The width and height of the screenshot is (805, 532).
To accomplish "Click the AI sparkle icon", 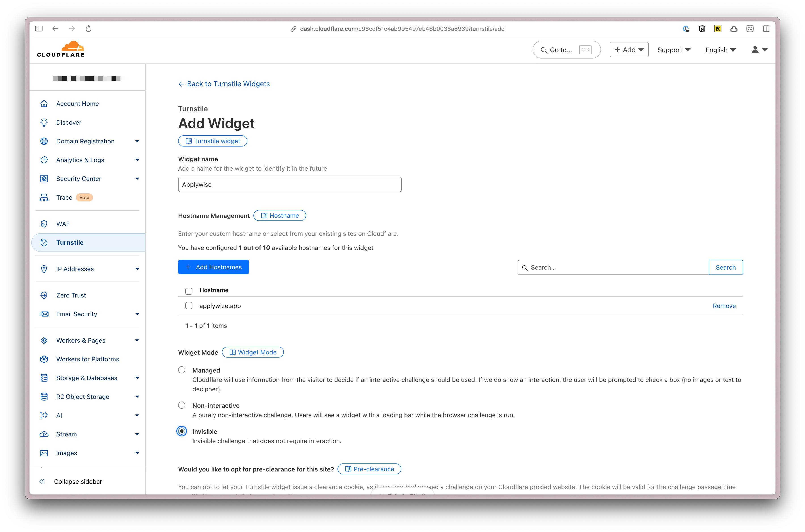I will [x=44, y=416].
